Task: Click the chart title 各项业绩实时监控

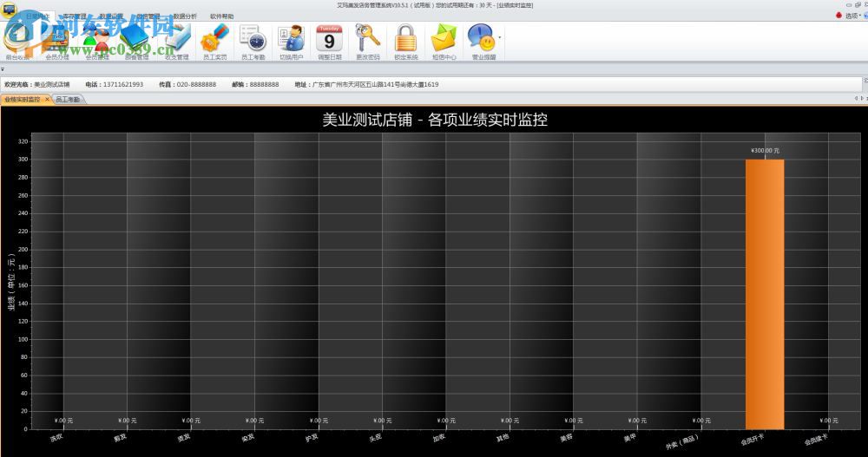Action: pos(435,120)
